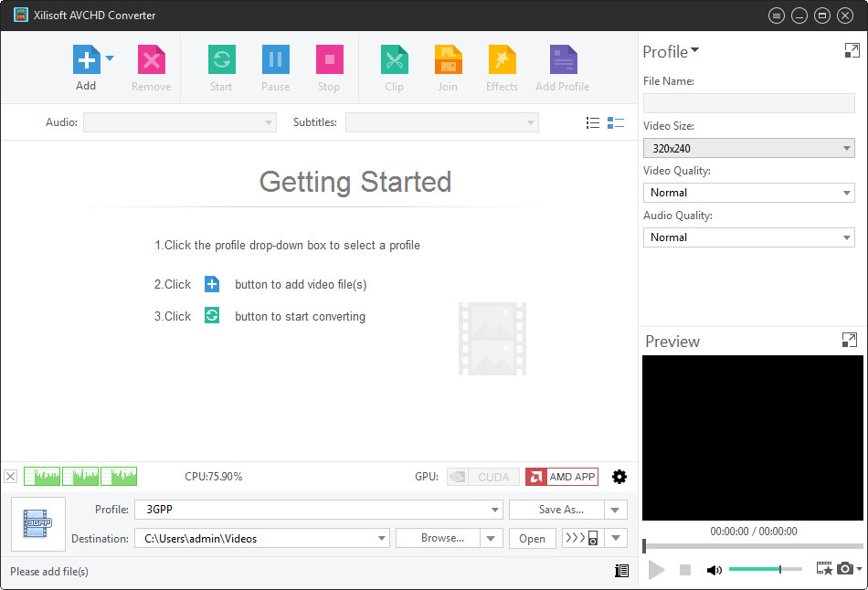This screenshot has height=590, width=868.
Task: Click the File Name input field
Action: tap(748, 102)
